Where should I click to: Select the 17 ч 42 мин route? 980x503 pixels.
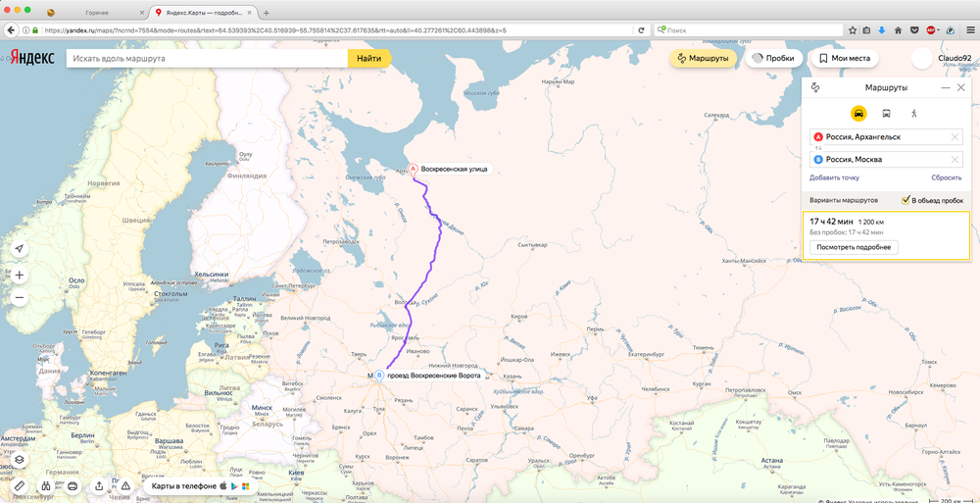tap(886, 236)
